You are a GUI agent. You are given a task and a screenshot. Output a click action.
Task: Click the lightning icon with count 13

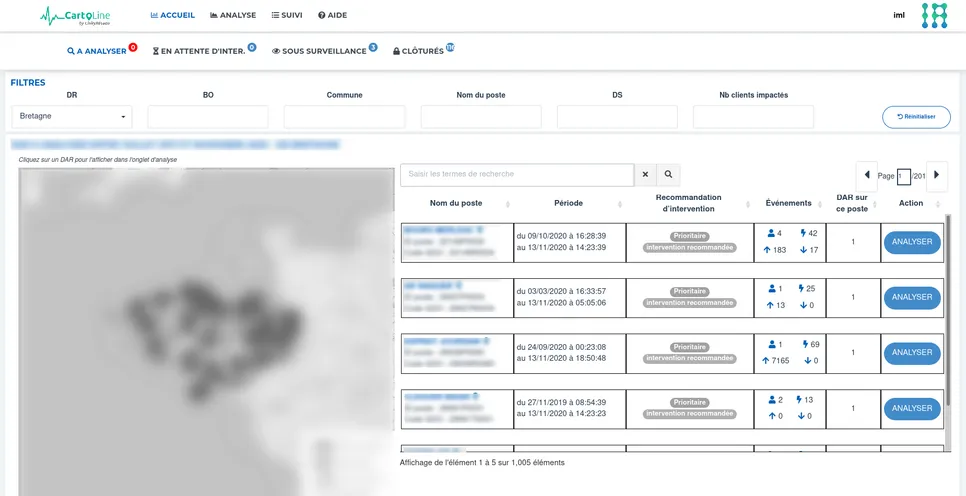point(799,400)
